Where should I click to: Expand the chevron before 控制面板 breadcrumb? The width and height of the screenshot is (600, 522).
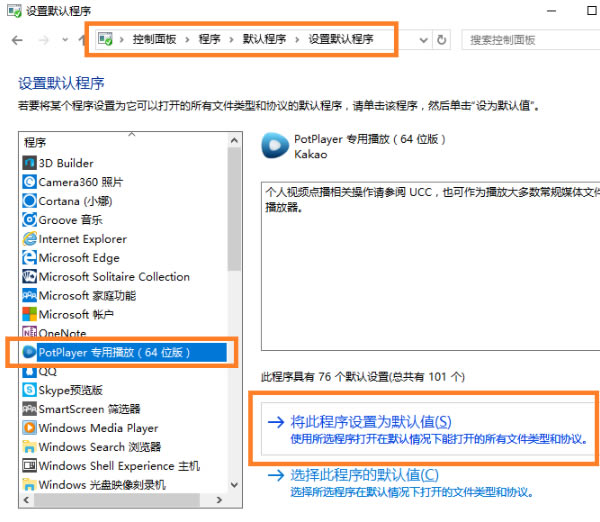click(x=121, y=39)
